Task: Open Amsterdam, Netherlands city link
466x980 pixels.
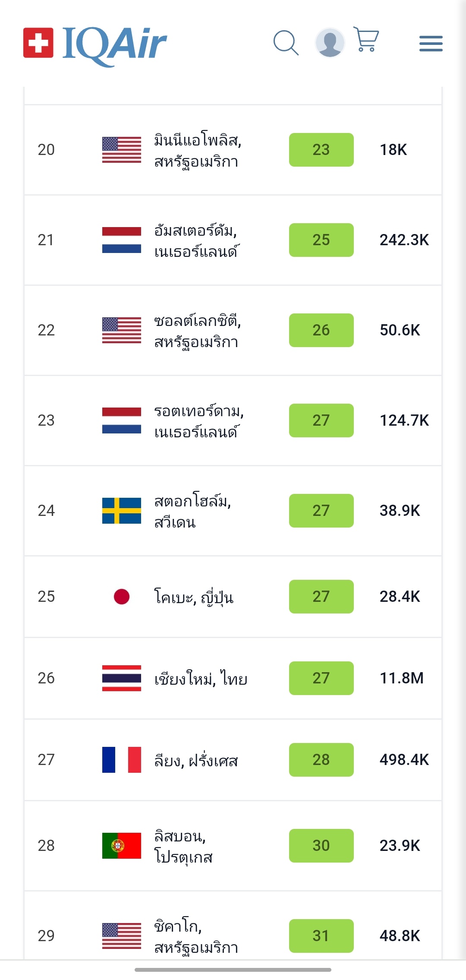Action: click(x=196, y=241)
